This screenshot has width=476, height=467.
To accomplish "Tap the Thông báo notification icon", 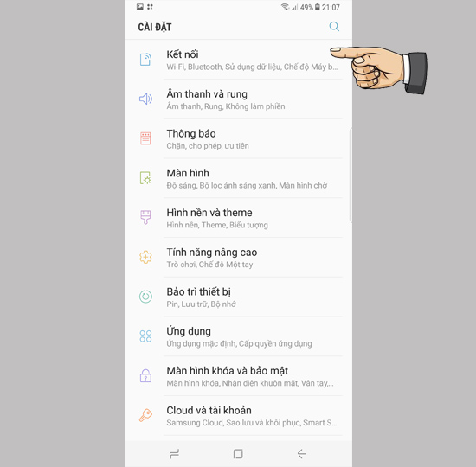I will pos(145,138).
